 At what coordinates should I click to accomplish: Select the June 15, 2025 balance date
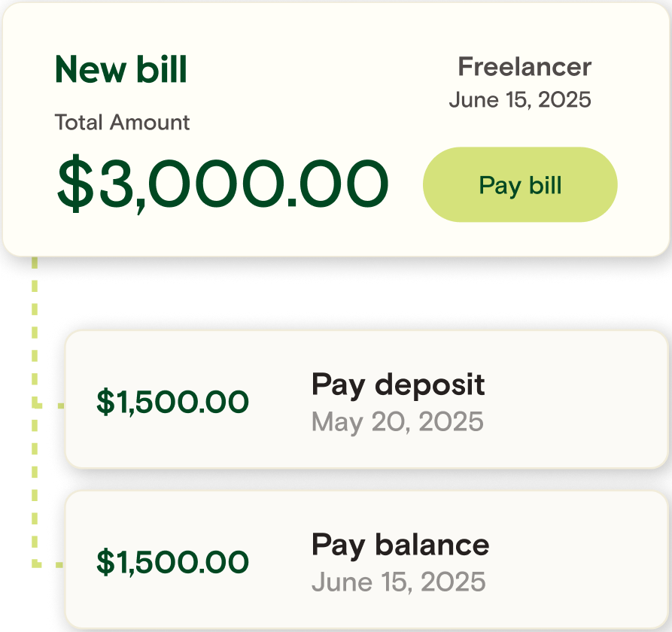[399, 582]
